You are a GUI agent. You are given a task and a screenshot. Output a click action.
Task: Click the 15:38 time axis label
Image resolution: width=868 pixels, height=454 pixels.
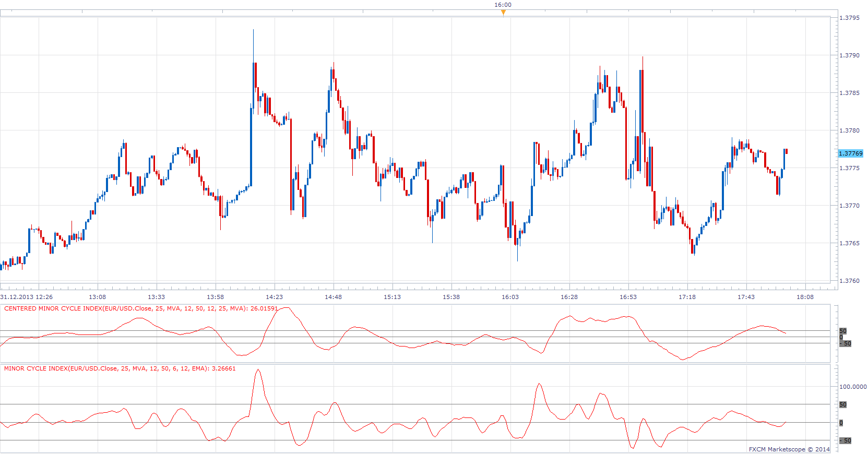pyautogui.click(x=451, y=297)
